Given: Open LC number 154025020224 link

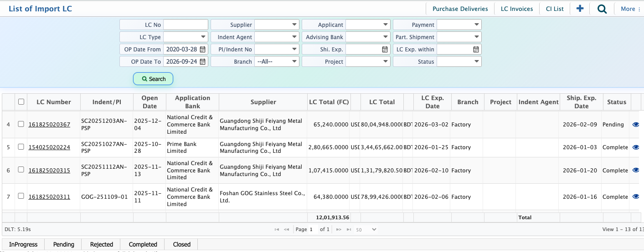Looking at the screenshot, I should [x=49, y=147].
